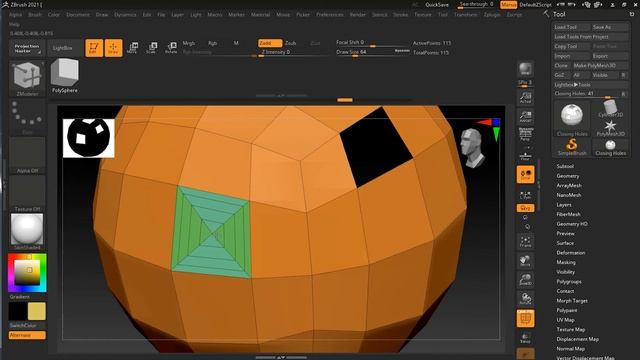Open the Texture Off selector
Screen dimensions: 640x360
pos(27,193)
